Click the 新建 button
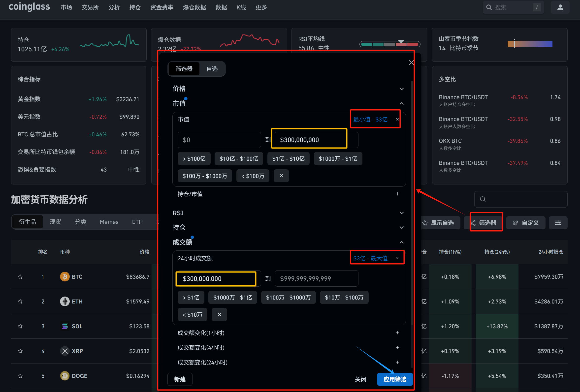This screenshot has height=392, width=580. (x=180, y=379)
